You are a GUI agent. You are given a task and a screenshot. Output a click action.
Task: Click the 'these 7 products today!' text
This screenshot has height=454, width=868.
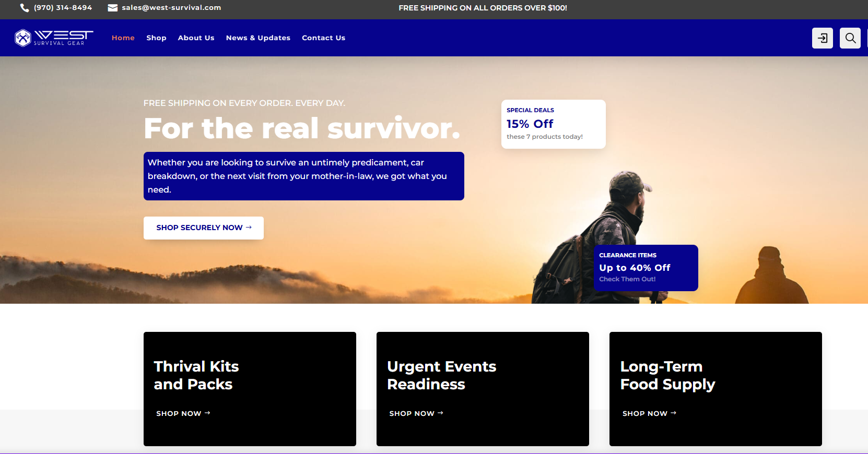[545, 137]
